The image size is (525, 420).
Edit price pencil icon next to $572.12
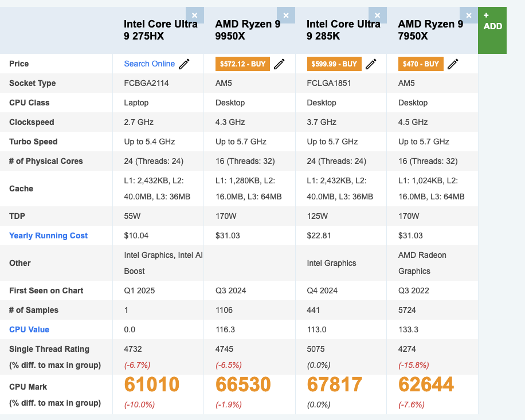(279, 64)
